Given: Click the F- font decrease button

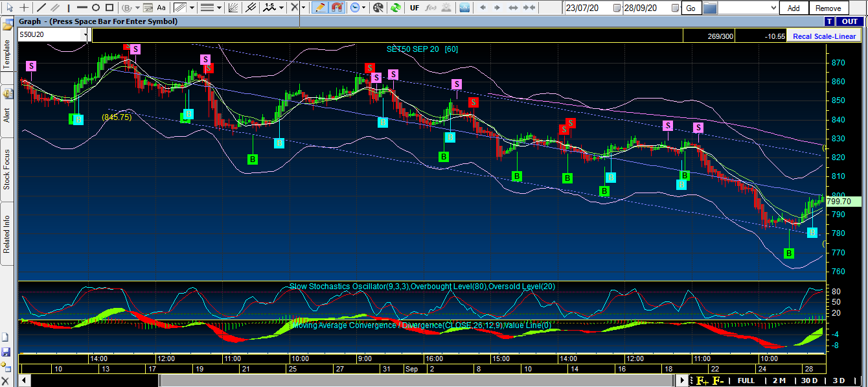Looking at the screenshot, I should click(718, 381).
